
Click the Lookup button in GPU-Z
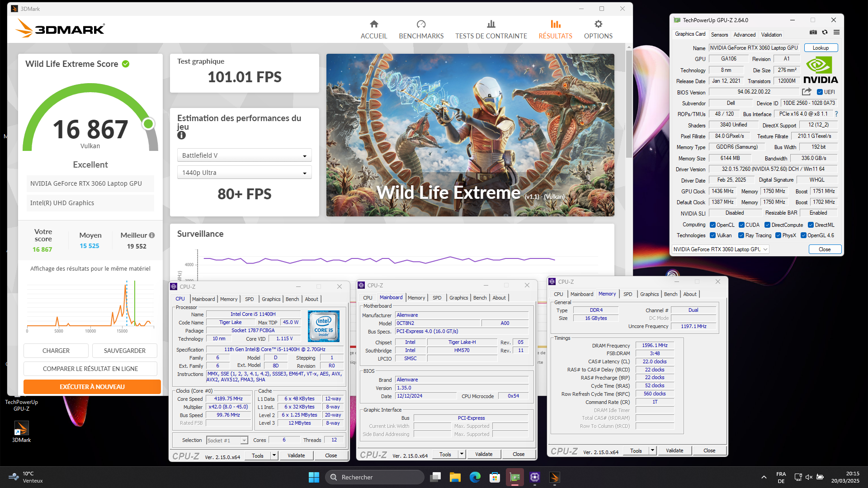pos(821,48)
